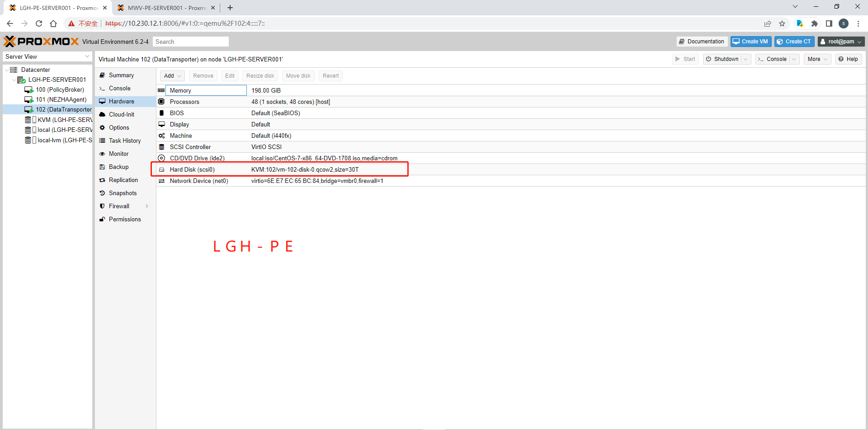The width and height of the screenshot is (868, 430).
Task: Bookmark page with star icon
Action: pos(782,23)
